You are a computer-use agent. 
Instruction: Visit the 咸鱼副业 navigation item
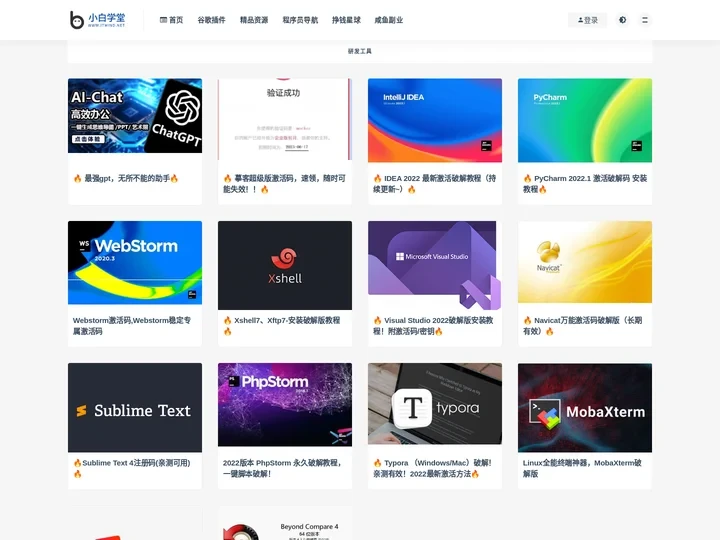point(388,20)
